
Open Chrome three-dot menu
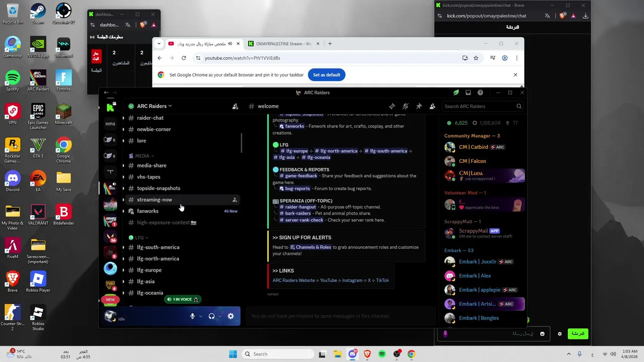pos(516,58)
